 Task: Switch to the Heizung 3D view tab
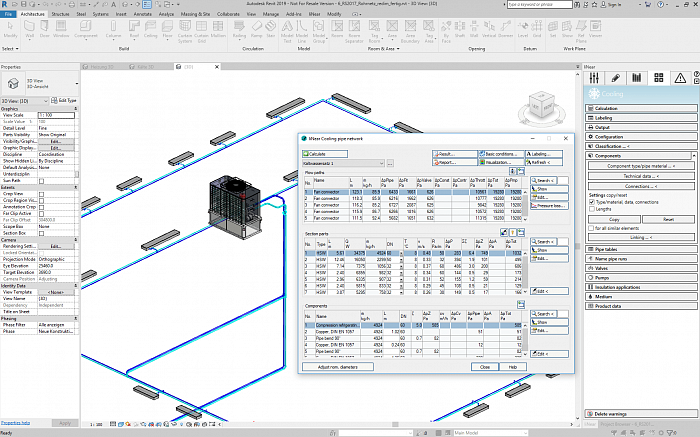[103, 67]
